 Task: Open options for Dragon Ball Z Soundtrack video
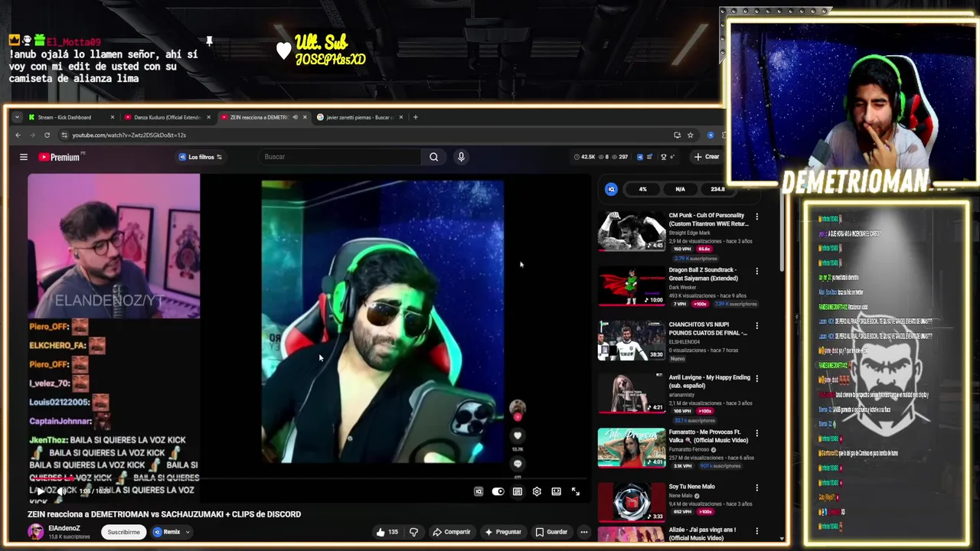(757, 271)
